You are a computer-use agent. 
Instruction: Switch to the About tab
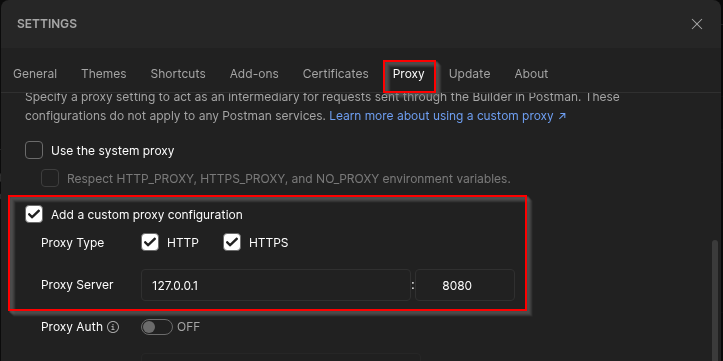(x=531, y=74)
